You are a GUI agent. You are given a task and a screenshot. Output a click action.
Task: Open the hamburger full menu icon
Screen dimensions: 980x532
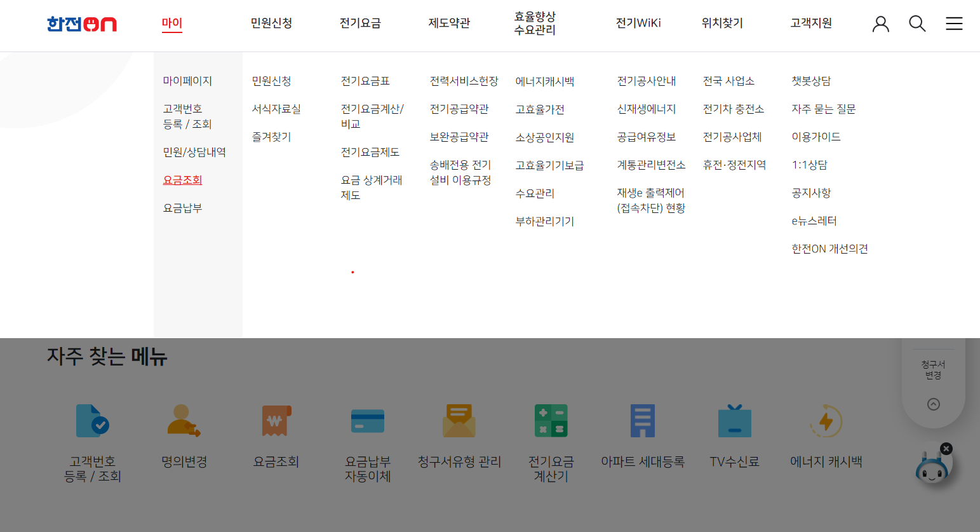click(954, 24)
